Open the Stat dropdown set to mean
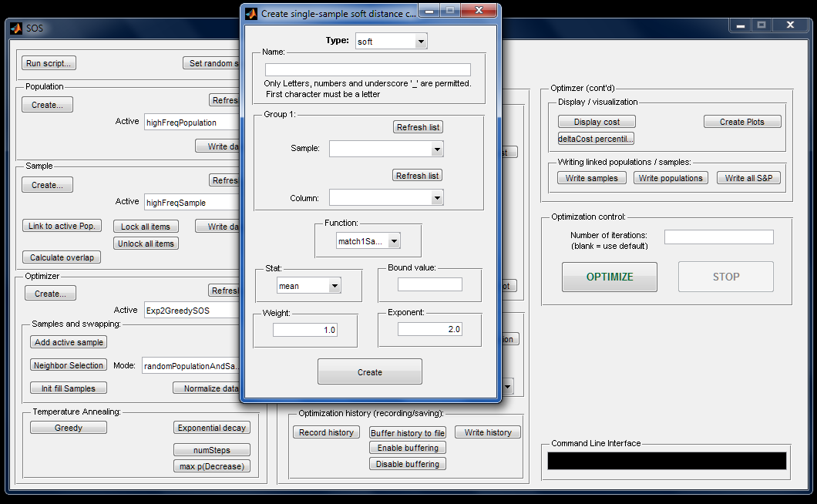The width and height of the screenshot is (817, 504). point(308,286)
